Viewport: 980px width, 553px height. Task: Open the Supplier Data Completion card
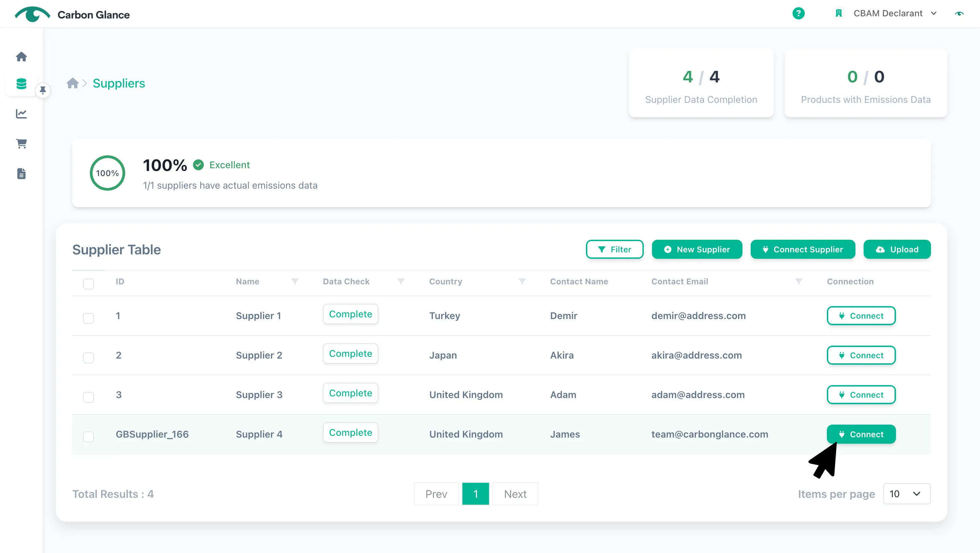[x=701, y=83]
